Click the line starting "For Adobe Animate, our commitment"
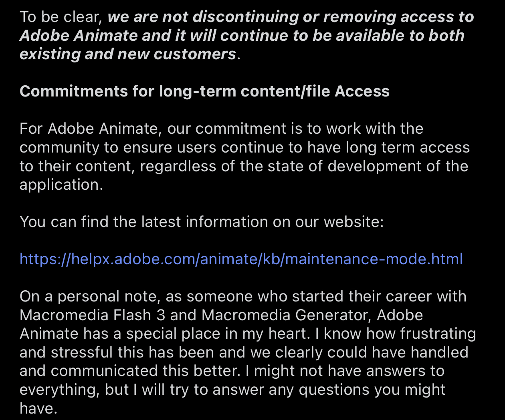This screenshot has width=505, height=420. [x=221, y=129]
